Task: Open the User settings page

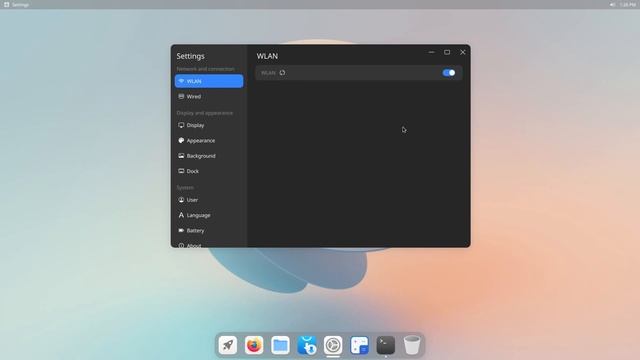Action: [x=209, y=200]
